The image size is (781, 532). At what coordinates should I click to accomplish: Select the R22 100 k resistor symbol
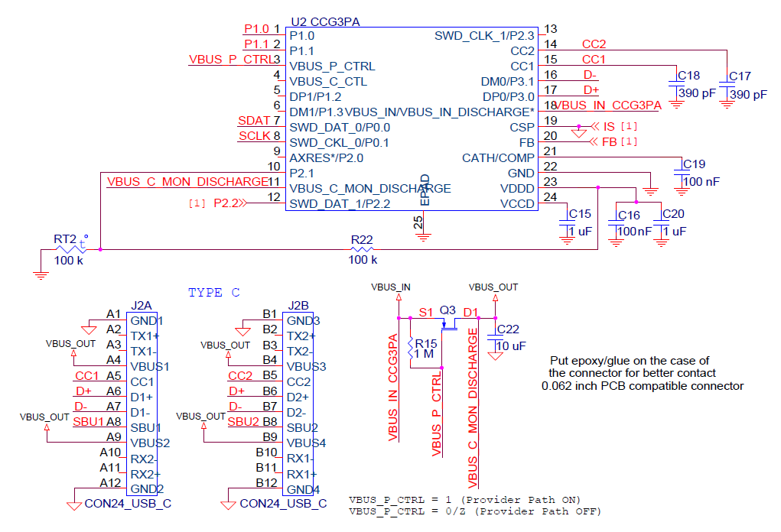tap(362, 249)
